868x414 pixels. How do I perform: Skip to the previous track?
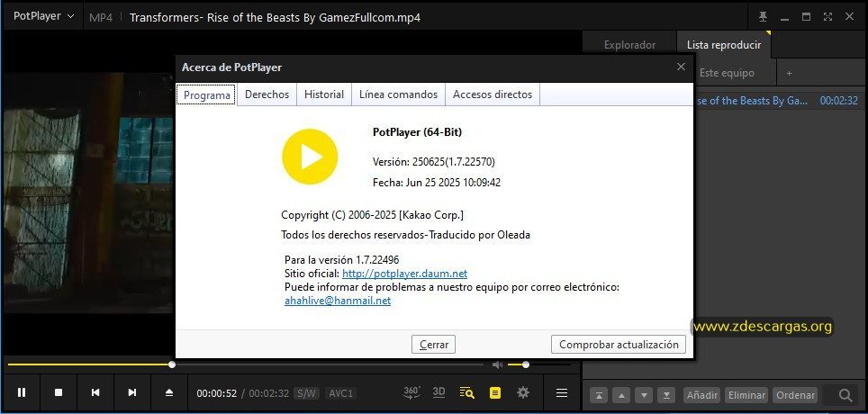point(95,392)
